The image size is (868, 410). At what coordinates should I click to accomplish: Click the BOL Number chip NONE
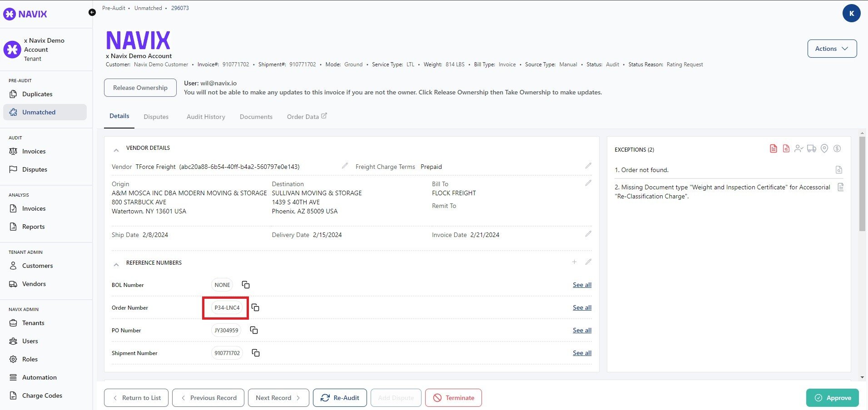(x=222, y=285)
